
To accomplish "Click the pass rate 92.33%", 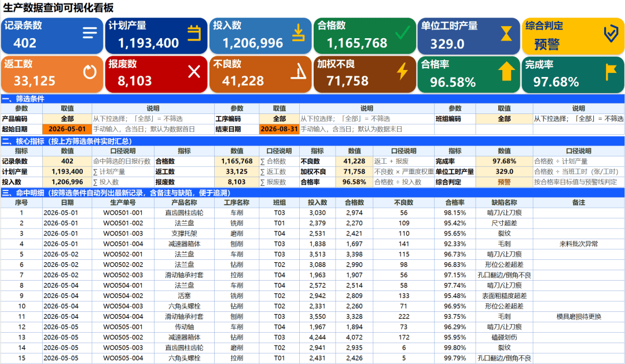I will 455,244.
